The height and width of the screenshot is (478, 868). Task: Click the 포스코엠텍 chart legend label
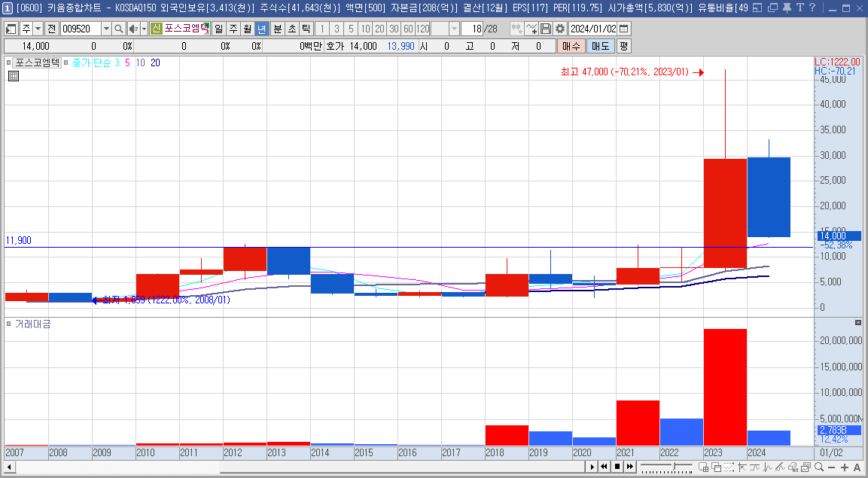tap(37, 62)
